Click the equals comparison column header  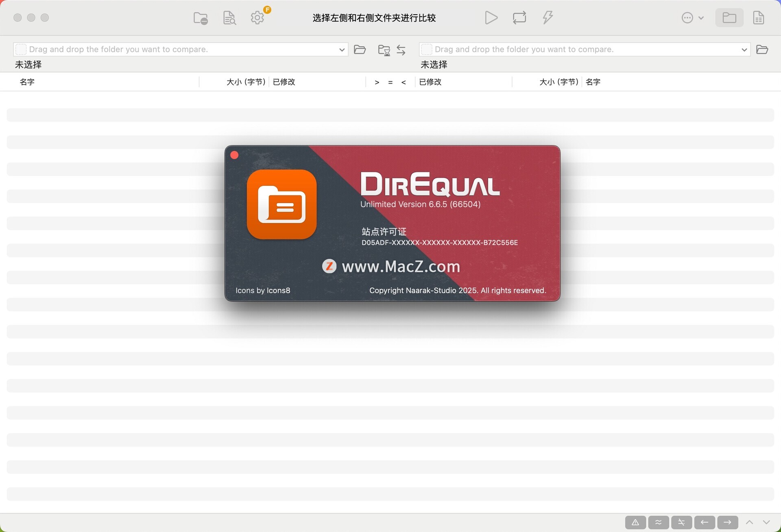pos(390,82)
